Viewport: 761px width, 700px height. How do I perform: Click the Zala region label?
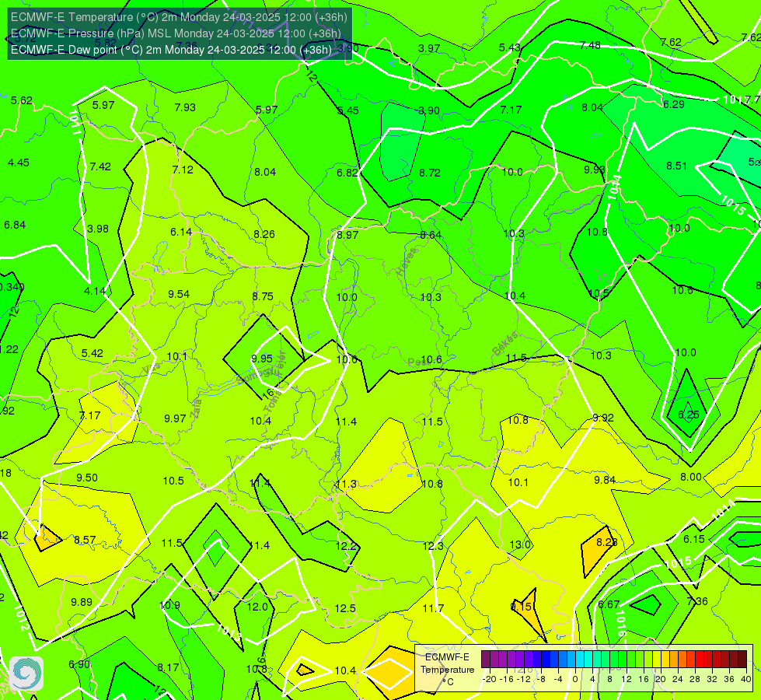click(x=196, y=408)
